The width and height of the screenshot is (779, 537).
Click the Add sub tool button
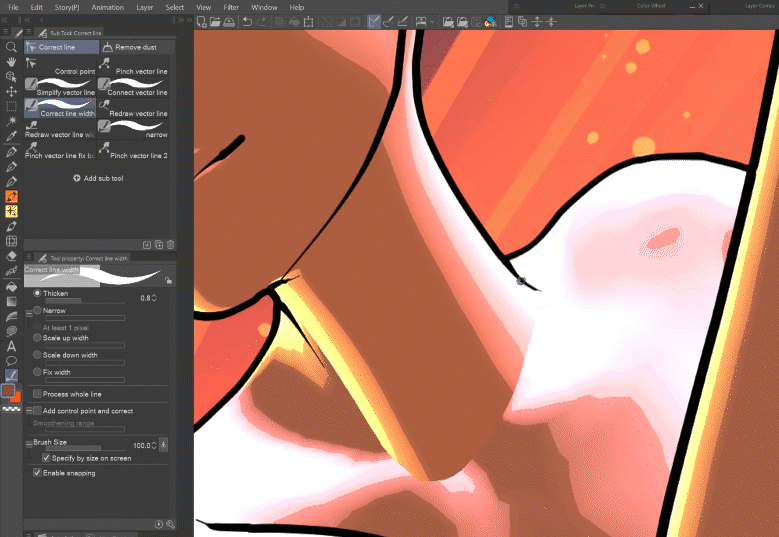click(98, 178)
